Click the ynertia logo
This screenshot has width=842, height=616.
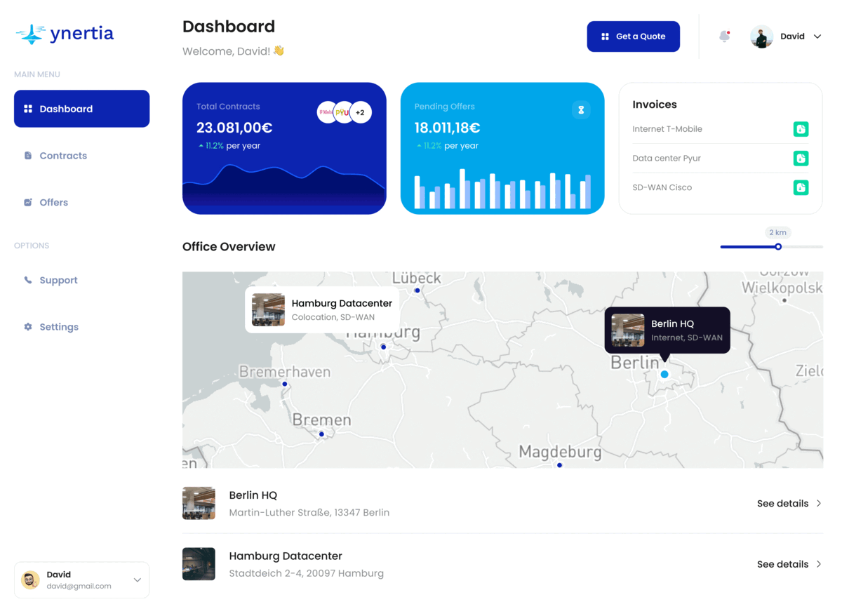(x=65, y=34)
